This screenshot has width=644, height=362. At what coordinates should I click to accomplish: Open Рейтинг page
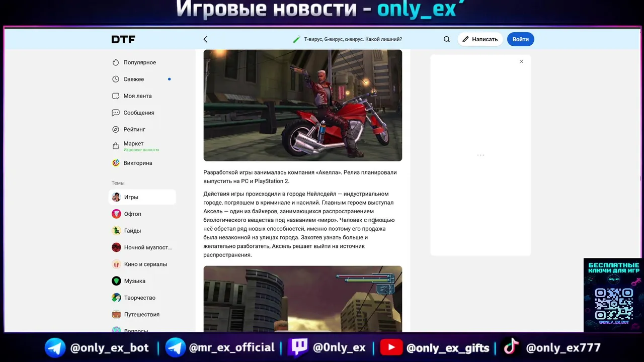(x=134, y=129)
